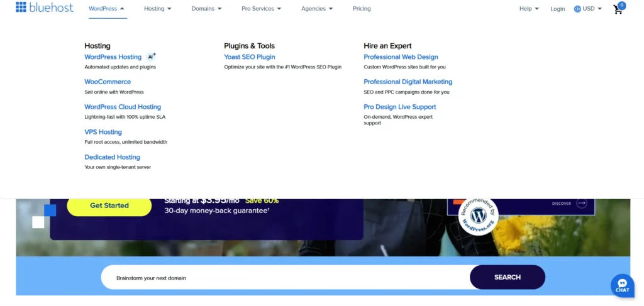
Task: Go to the Pricing page
Action: point(362,9)
